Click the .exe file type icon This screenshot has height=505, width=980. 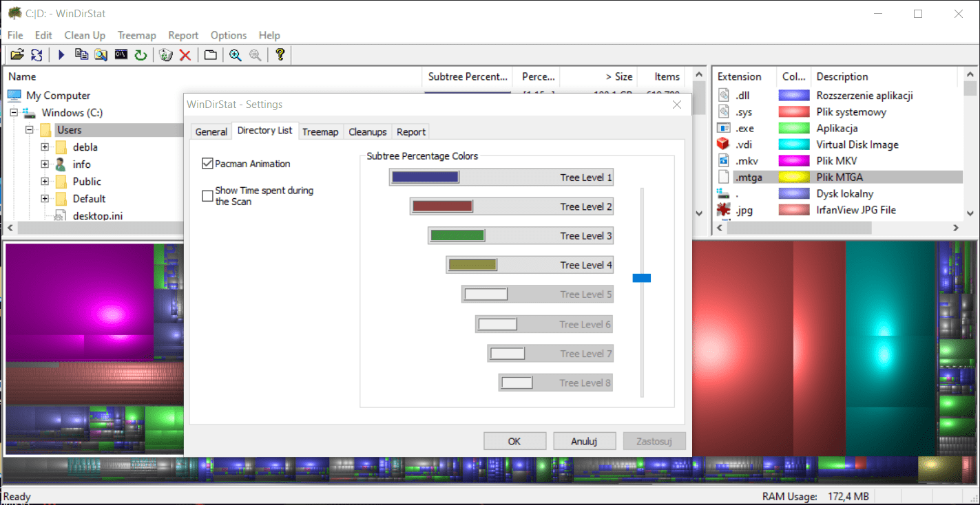[x=723, y=128]
